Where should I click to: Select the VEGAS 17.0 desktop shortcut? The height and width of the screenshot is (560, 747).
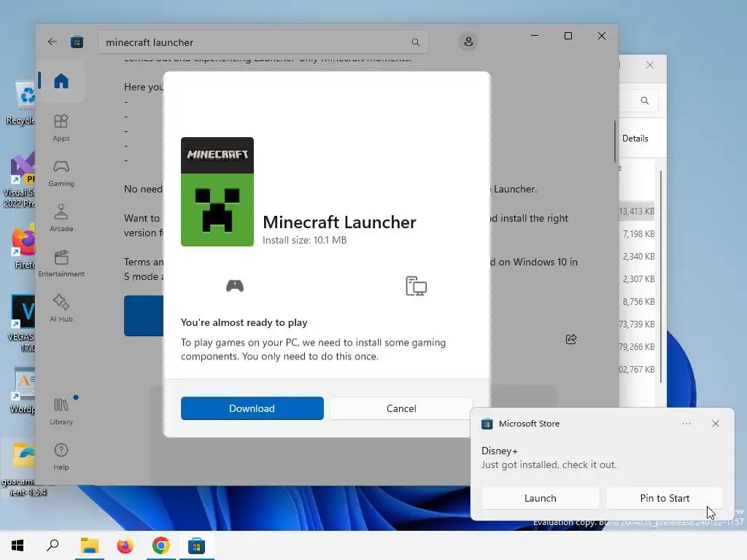pyautogui.click(x=21, y=323)
